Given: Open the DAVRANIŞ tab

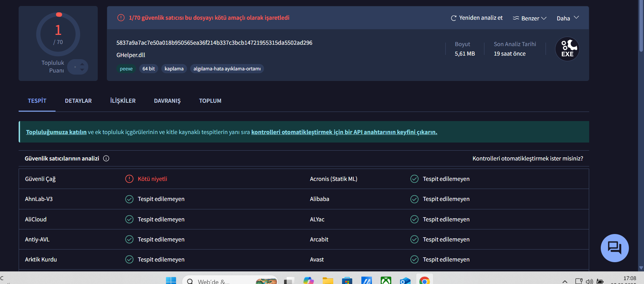Looking at the screenshot, I should (167, 101).
